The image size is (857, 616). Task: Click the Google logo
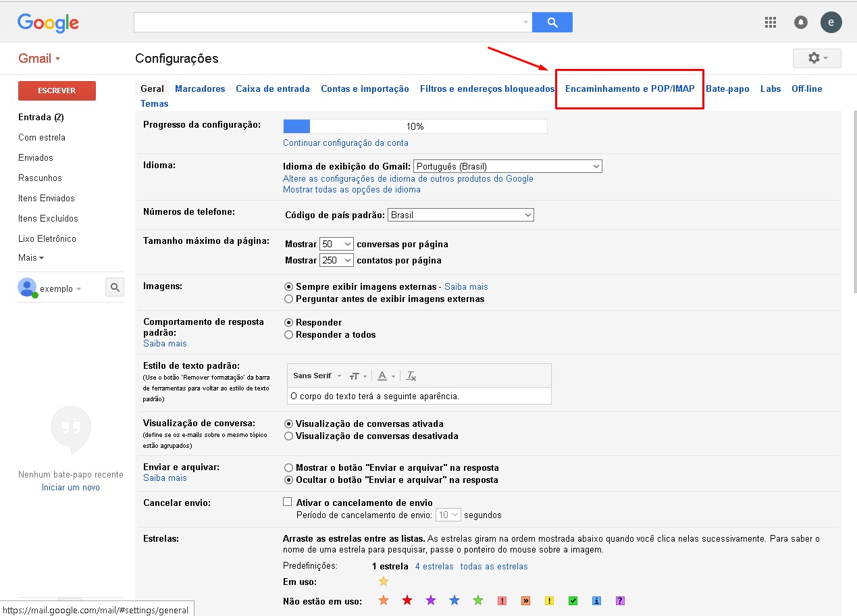[x=48, y=23]
